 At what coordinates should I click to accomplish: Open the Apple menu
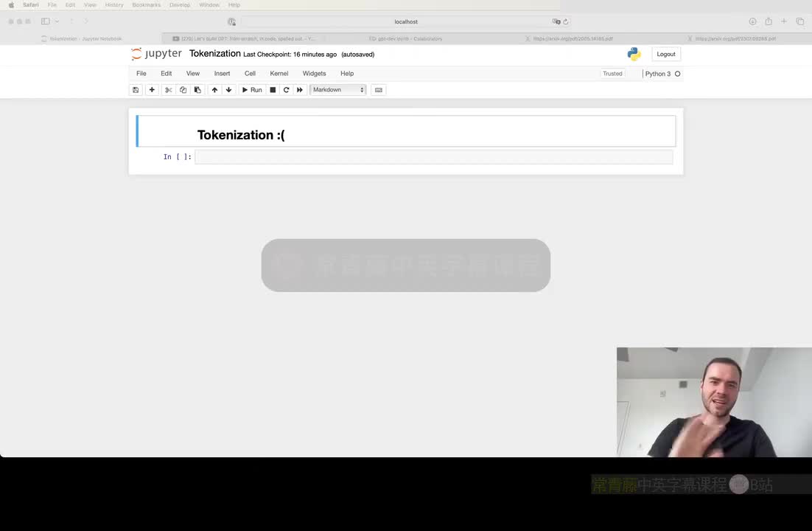point(11,4)
